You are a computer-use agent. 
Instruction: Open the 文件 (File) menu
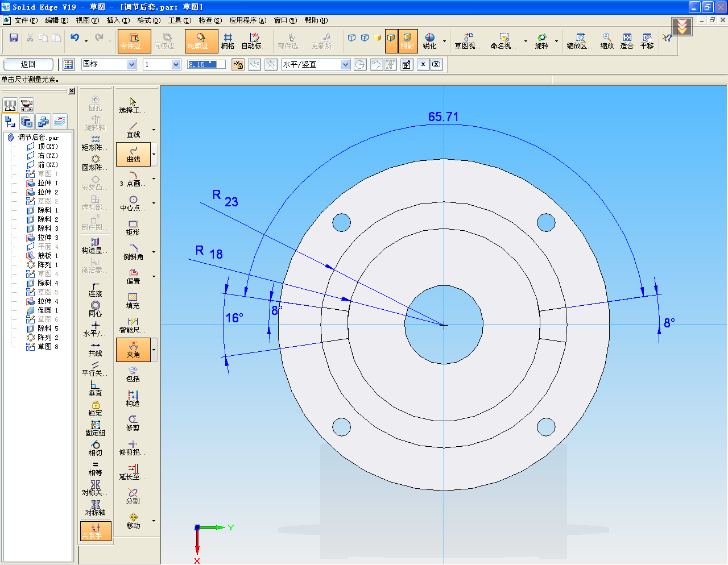point(26,20)
